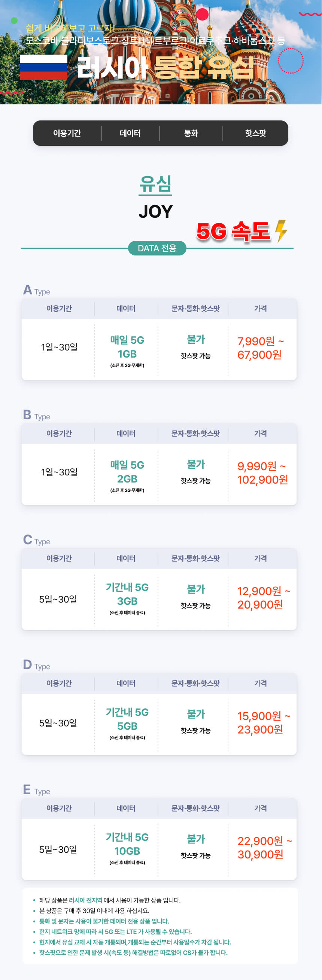The width and height of the screenshot is (322, 980).
Task: Open the 통화 tab
Action: coord(191,133)
